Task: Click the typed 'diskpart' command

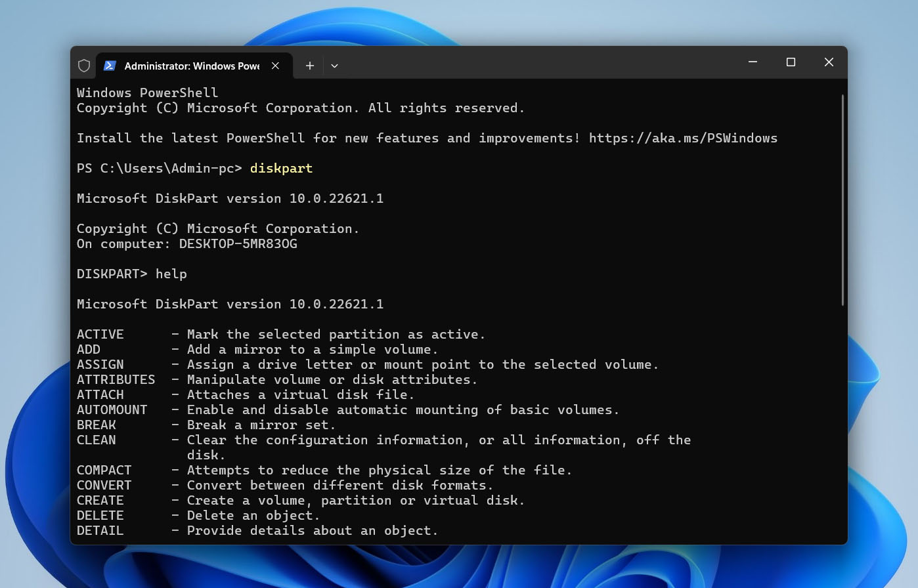Action: [281, 168]
